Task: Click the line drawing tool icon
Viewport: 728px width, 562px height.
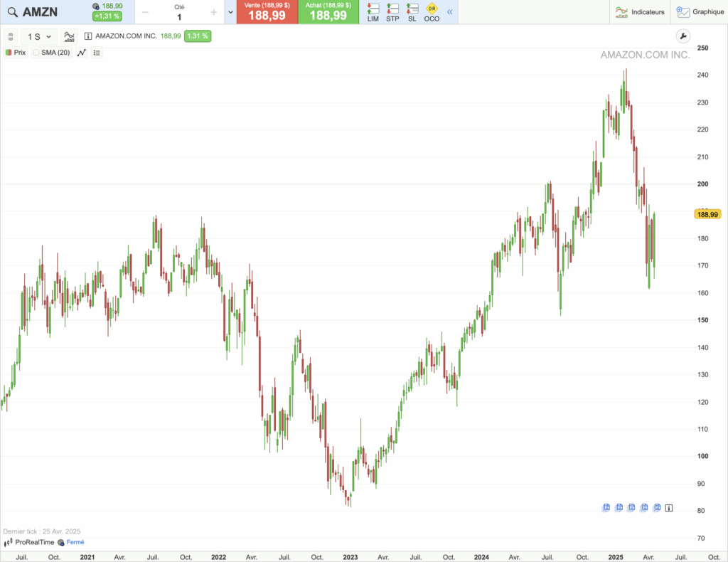Action: 82,53
